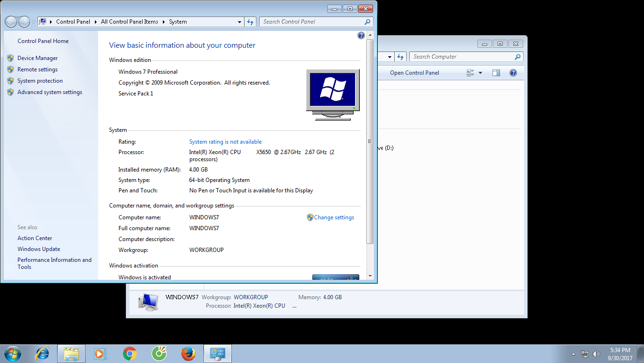Viewport: 644px width, 363px height.
Task: Toggle the preview pane icon
Action: tap(496, 73)
